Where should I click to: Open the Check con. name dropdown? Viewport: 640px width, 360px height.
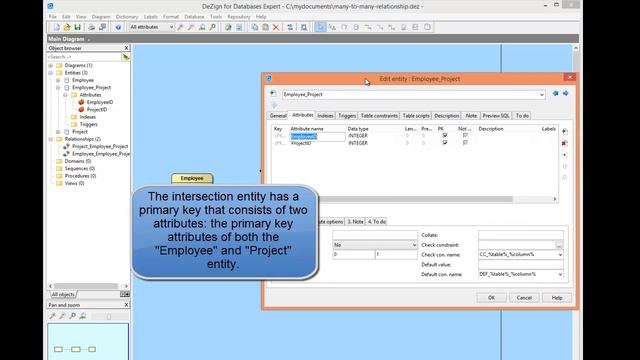tap(560, 255)
